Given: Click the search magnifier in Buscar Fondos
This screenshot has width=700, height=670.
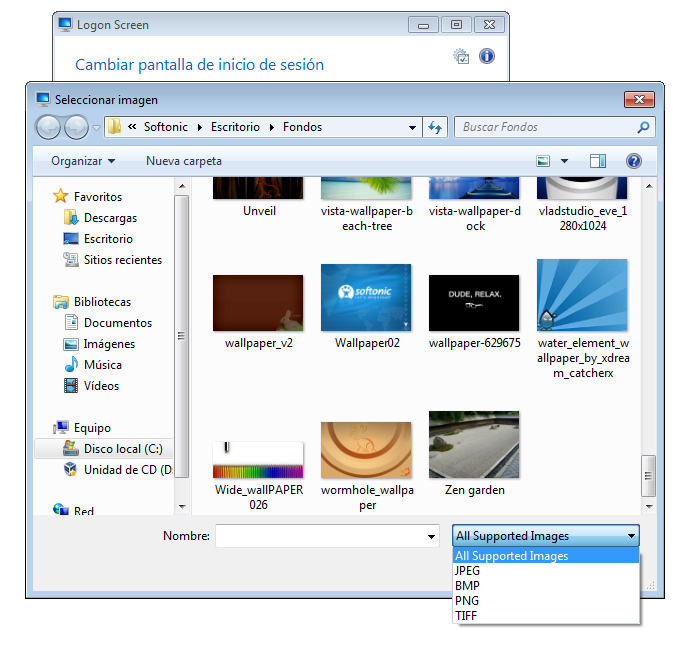Looking at the screenshot, I should click(x=643, y=127).
